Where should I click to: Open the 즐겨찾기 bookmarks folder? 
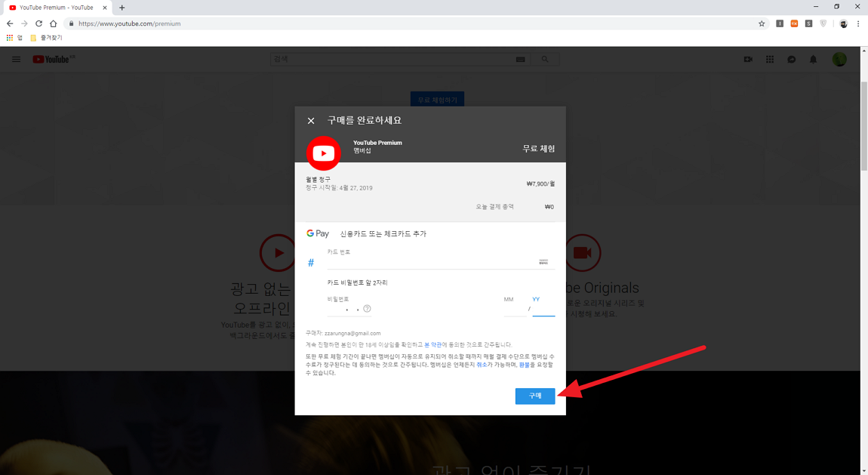[47, 38]
